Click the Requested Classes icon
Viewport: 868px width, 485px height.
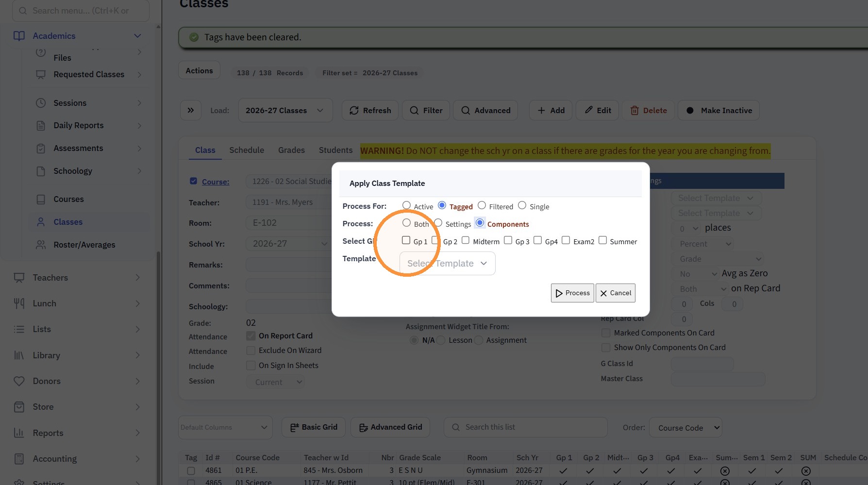[x=41, y=75]
